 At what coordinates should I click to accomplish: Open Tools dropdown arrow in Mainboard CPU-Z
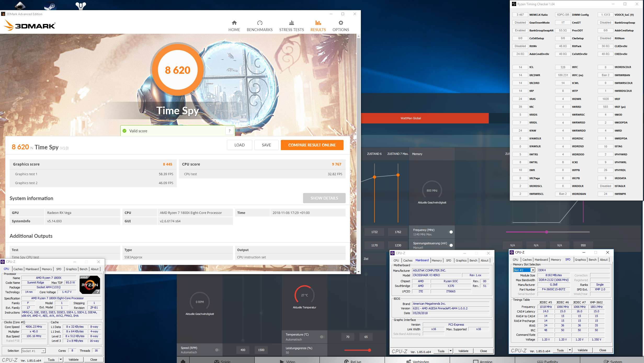[451, 351]
